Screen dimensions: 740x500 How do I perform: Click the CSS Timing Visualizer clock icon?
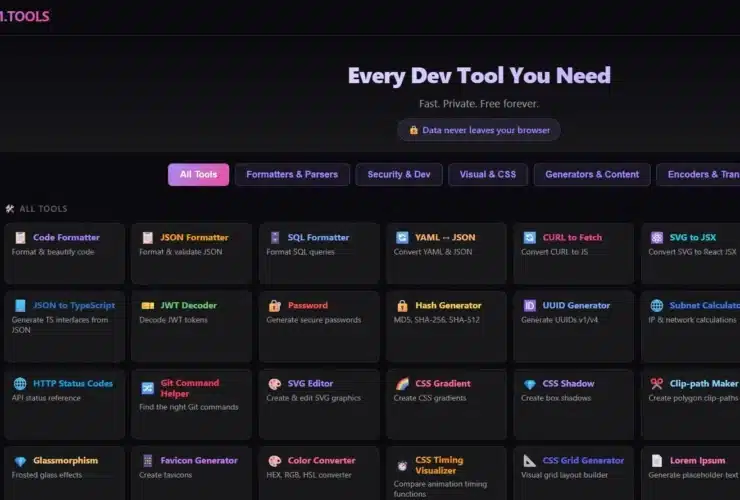tap(402, 466)
